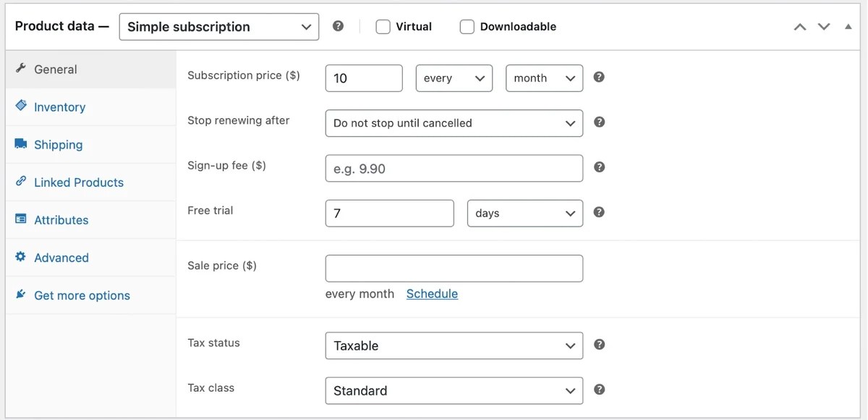This screenshot has height=420, width=868.
Task: Open Linked Products via the chain icon
Action: [x=21, y=182]
